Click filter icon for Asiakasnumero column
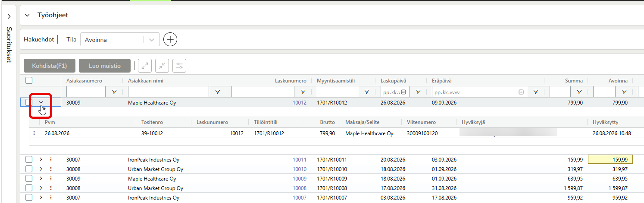 pos(114,92)
